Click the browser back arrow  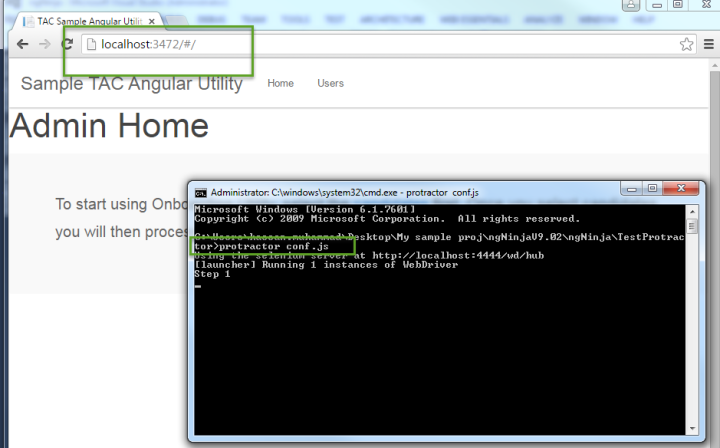[22, 44]
